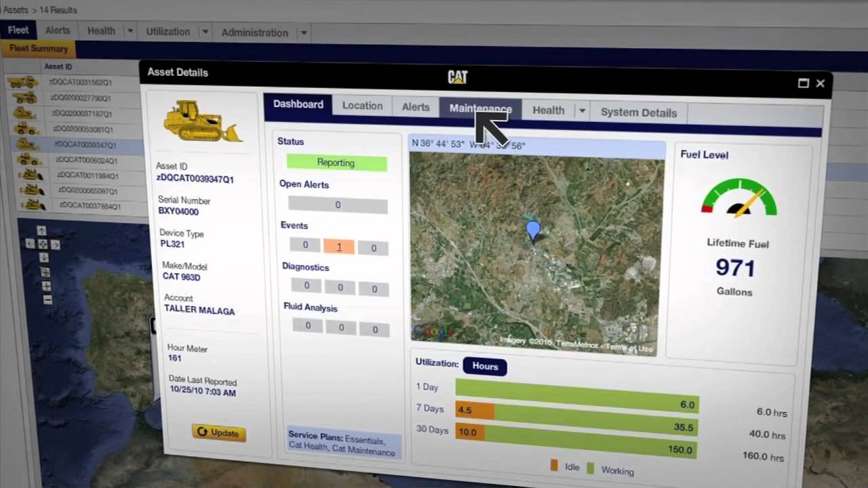
Task: Pan the background map right
Action: point(56,245)
